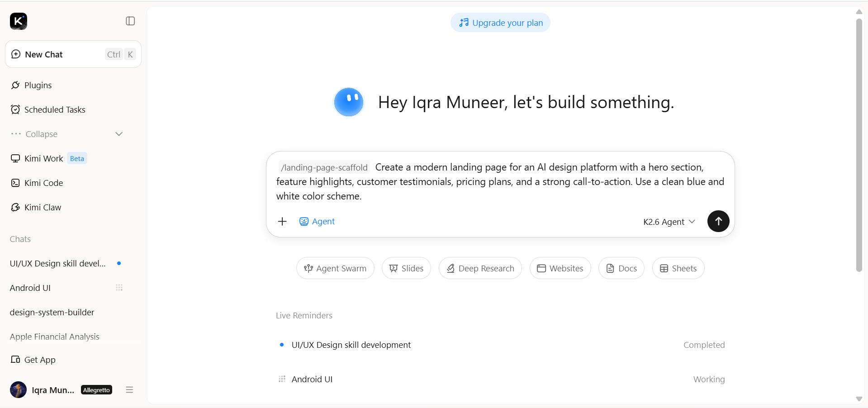Click the Scheduled Tasks clock icon
The width and height of the screenshot is (868, 408).
[15, 109]
